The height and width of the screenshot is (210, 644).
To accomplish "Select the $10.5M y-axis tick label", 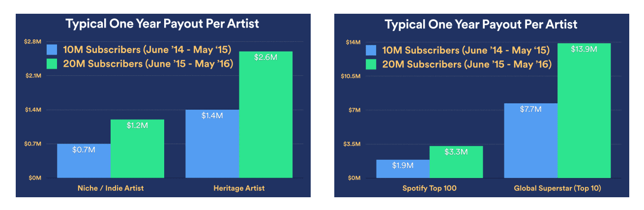I will point(351,77).
